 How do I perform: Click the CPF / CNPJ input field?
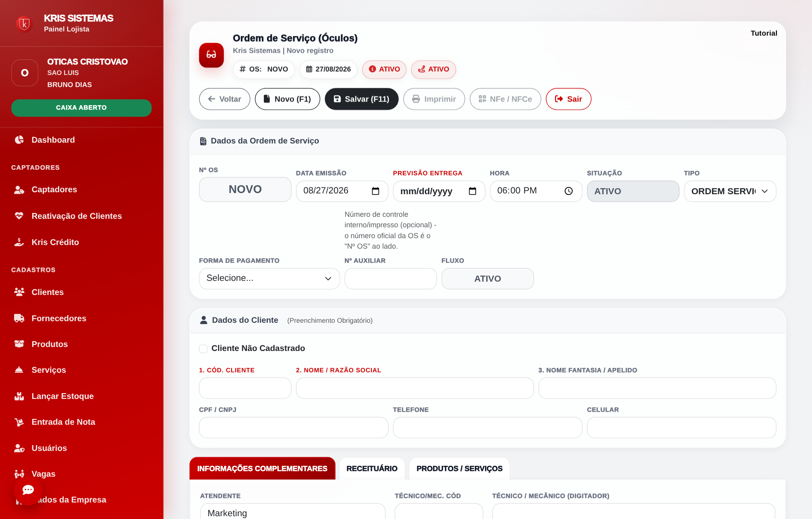(294, 428)
